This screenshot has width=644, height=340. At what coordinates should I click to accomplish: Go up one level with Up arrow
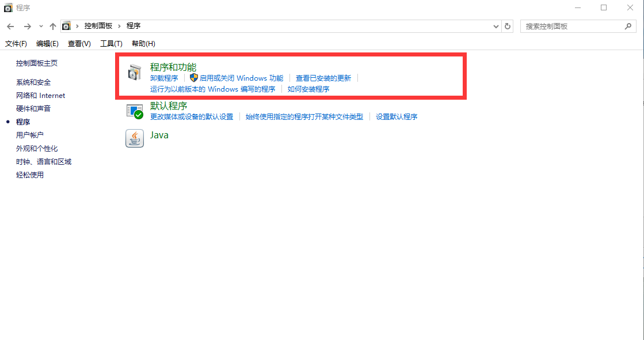[x=52, y=27]
